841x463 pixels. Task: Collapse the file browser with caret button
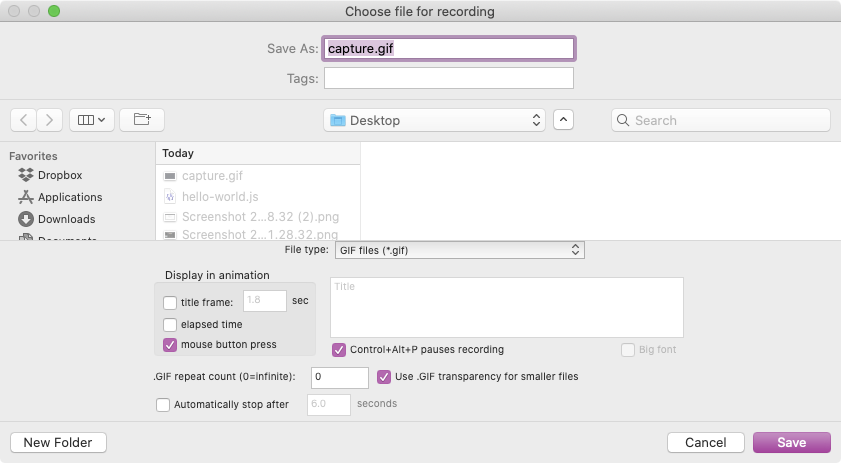pos(564,120)
